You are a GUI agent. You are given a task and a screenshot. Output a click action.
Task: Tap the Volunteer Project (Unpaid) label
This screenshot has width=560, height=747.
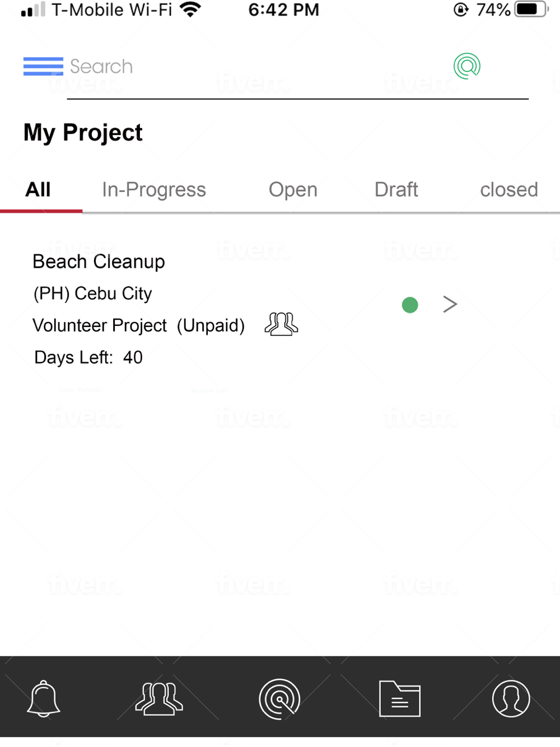[139, 325]
